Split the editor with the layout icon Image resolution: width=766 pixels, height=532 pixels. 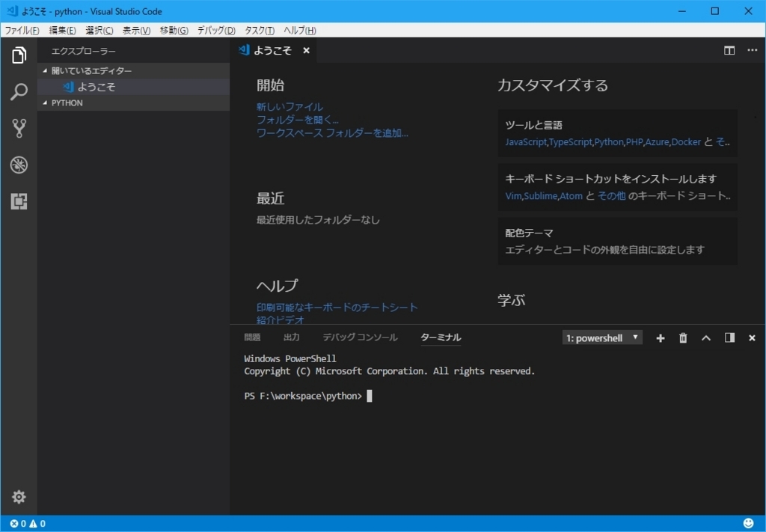(729, 50)
